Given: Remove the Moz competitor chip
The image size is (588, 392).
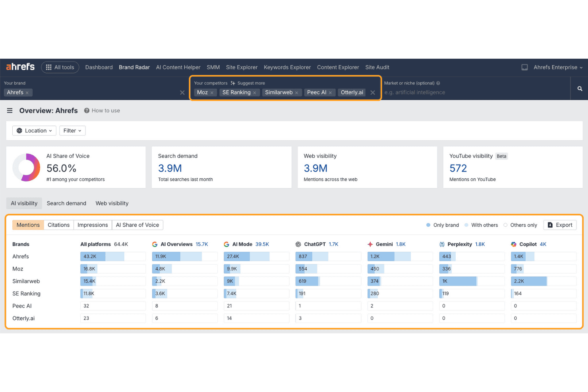Looking at the screenshot, I should [x=212, y=93].
